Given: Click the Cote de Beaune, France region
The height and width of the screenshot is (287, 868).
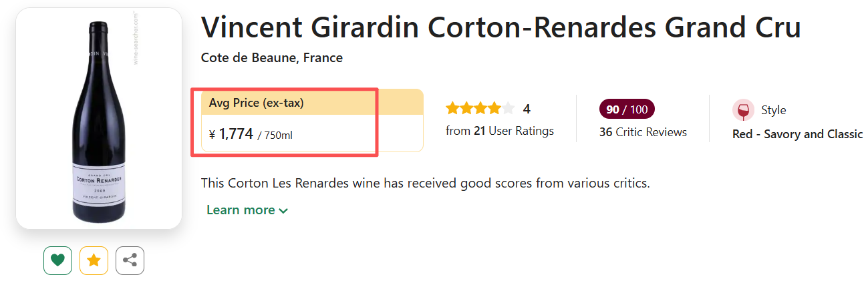Looking at the screenshot, I should tap(272, 58).
